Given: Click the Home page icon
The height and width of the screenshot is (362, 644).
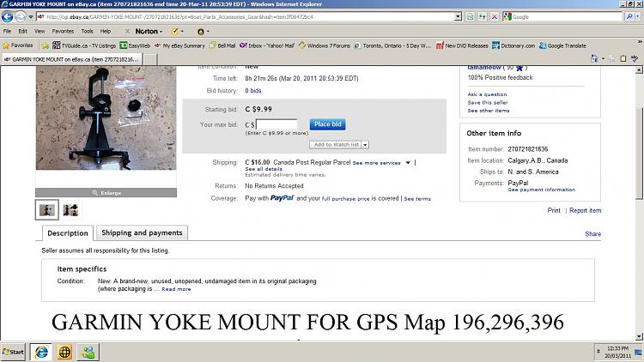Looking at the screenshot, I should coord(594,58).
